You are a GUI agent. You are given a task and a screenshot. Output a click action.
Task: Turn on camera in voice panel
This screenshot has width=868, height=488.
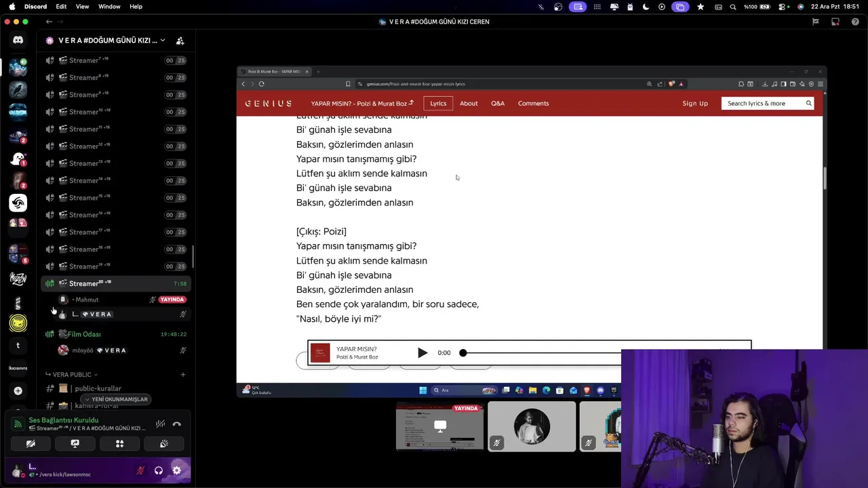click(31, 443)
